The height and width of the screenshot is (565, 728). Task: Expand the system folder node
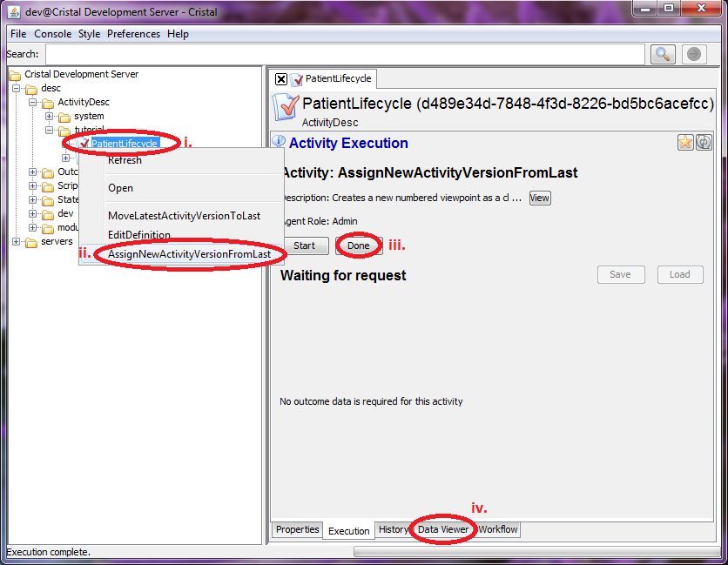tap(50, 117)
